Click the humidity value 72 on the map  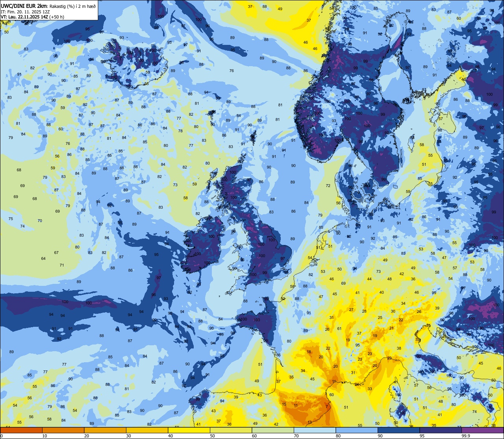328,185
